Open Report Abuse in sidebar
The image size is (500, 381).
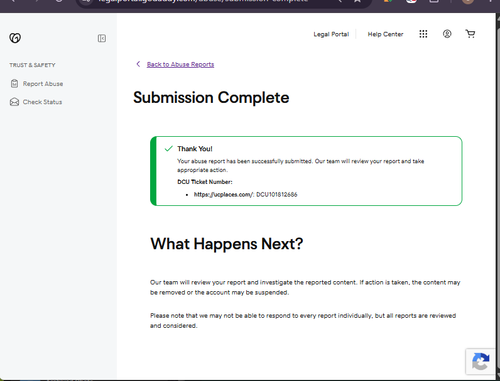click(x=43, y=84)
